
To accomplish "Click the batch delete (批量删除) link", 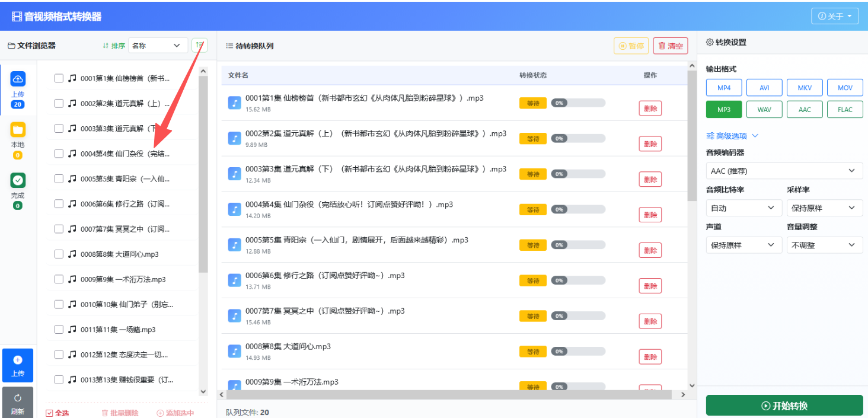I will pos(120,413).
